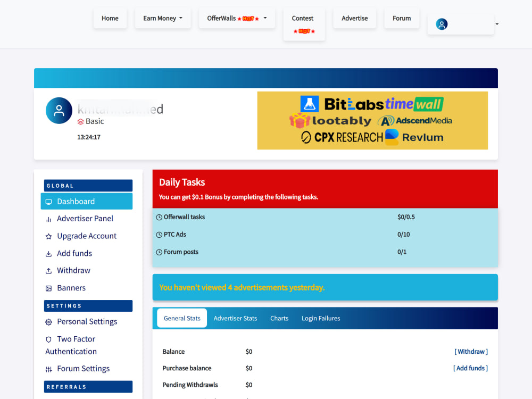The width and height of the screenshot is (532, 399).
Task: Click the Purchase balance label
Action: [187, 368]
